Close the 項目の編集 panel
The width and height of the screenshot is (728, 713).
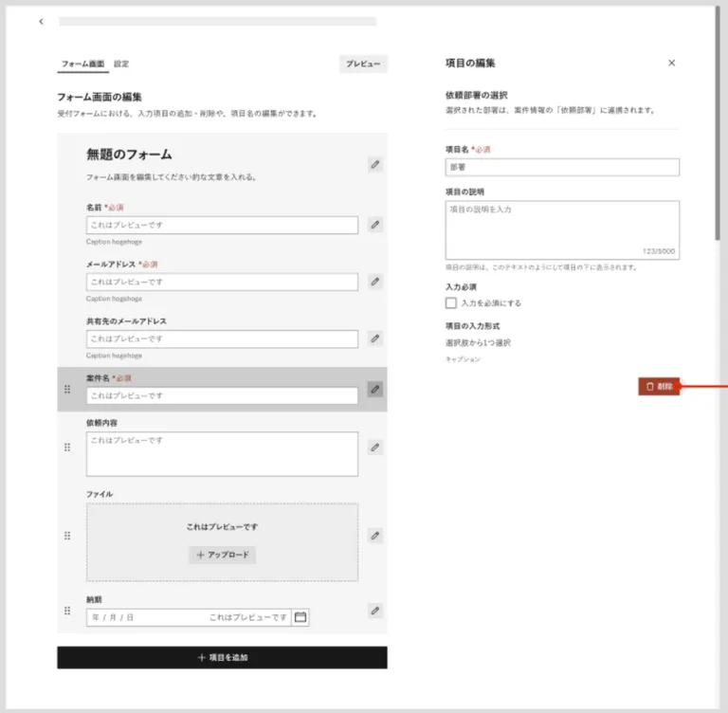671,63
